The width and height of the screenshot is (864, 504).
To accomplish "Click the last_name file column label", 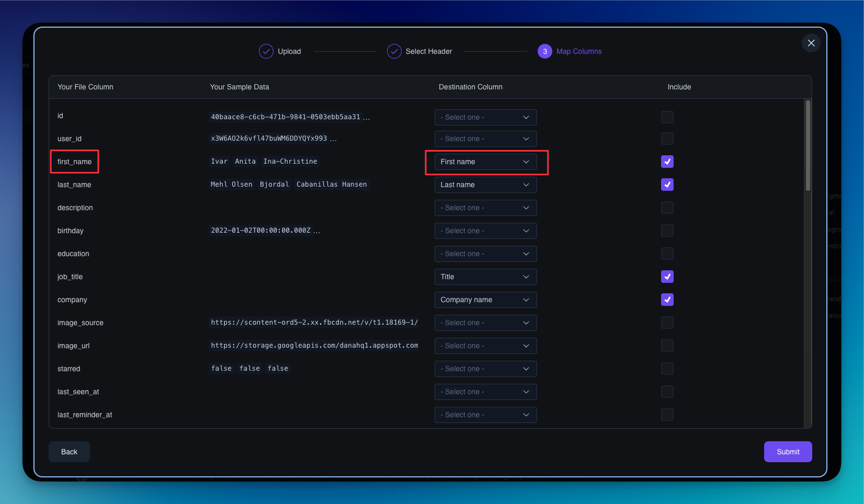I will click(74, 185).
